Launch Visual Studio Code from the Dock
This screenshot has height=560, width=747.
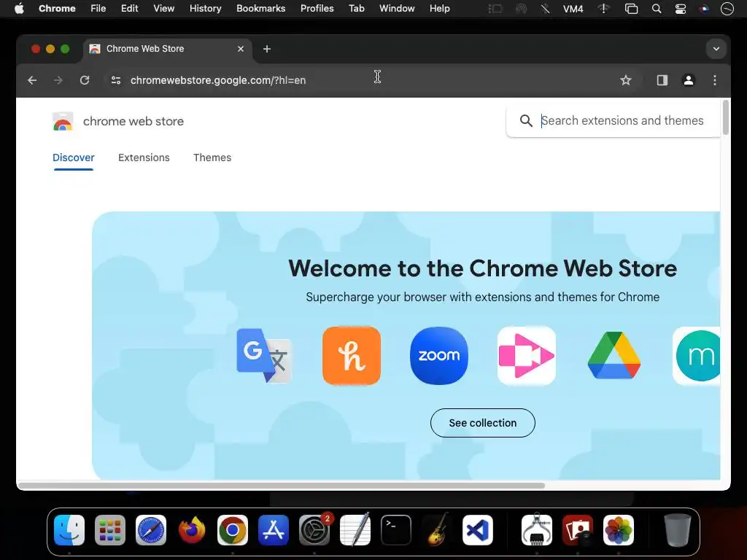[x=478, y=530]
